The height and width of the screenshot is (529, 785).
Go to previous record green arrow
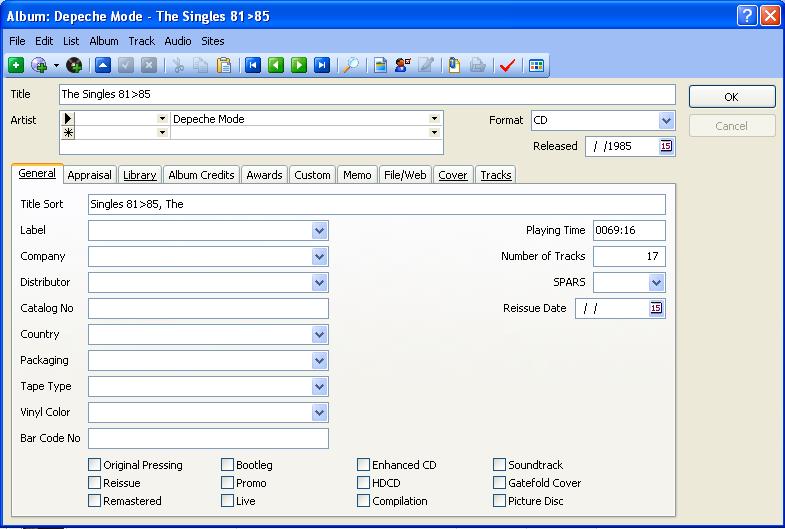point(276,65)
